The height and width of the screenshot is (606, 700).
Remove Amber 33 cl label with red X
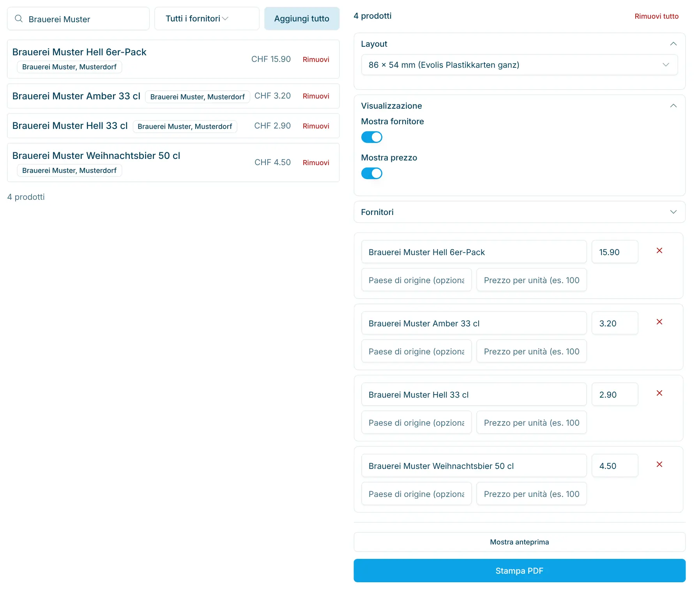coord(659,322)
